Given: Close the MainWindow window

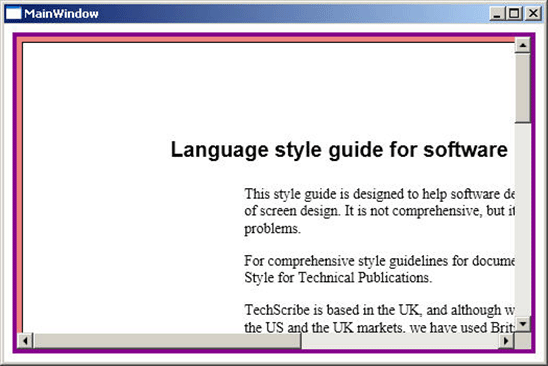Looking at the screenshot, I should tap(533, 14).
